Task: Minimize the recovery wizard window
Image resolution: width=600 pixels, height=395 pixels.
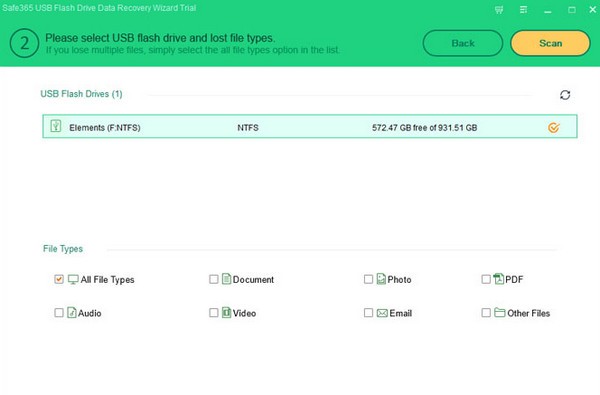Action: [x=548, y=10]
